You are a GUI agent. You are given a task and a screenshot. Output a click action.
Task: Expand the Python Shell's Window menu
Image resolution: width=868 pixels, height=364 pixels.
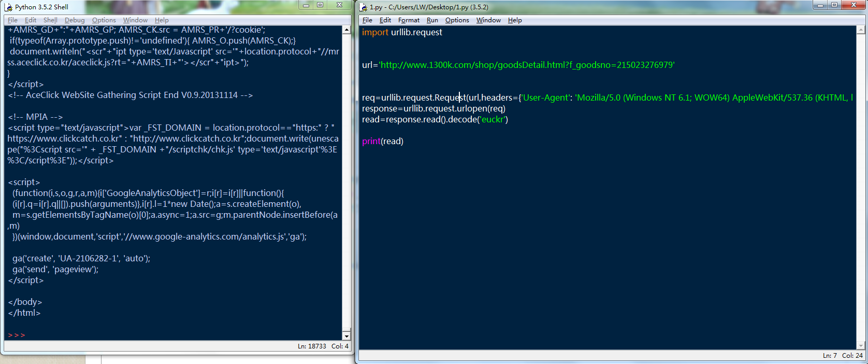(x=135, y=20)
